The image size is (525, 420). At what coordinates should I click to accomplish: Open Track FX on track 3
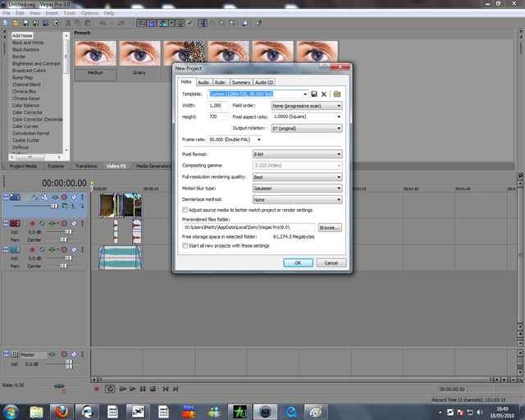pos(64,249)
